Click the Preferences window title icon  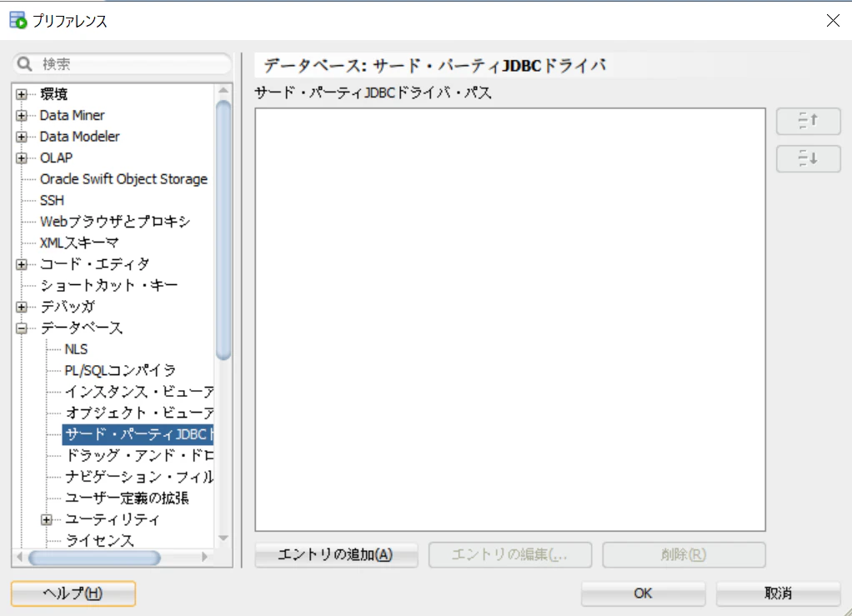pyautogui.click(x=18, y=21)
